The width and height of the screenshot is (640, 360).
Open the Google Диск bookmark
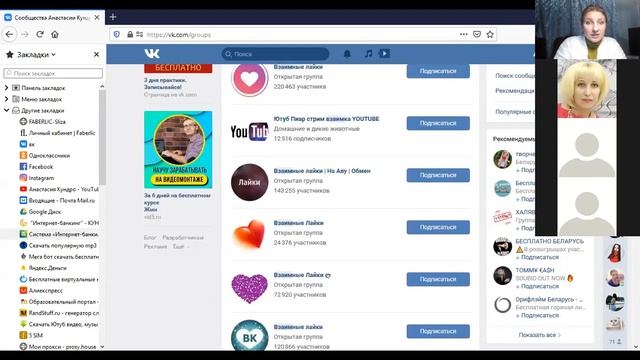click(x=40, y=212)
